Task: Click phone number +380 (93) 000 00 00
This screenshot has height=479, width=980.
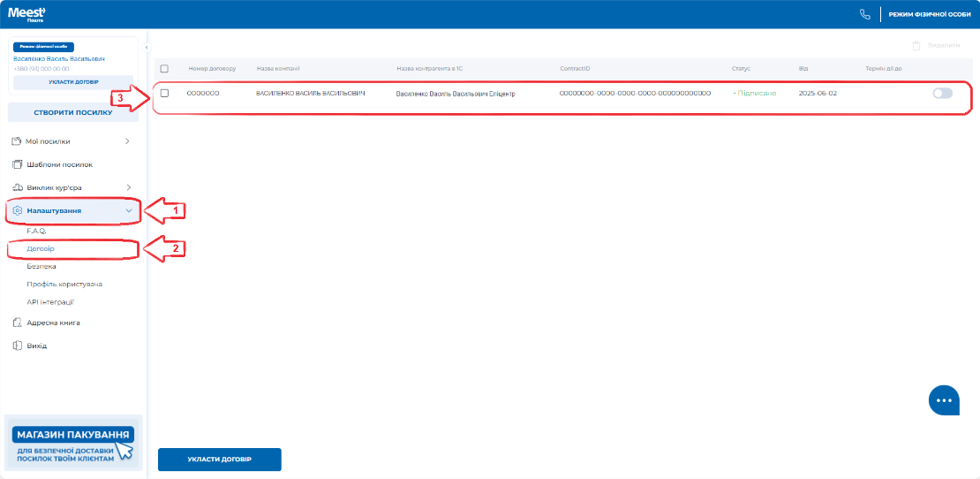Action: (41, 69)
